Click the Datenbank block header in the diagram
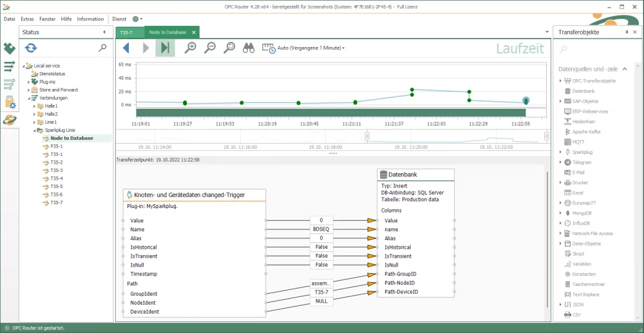The height and width of the screenshot is (333, 644). click(x=415, y=175)
